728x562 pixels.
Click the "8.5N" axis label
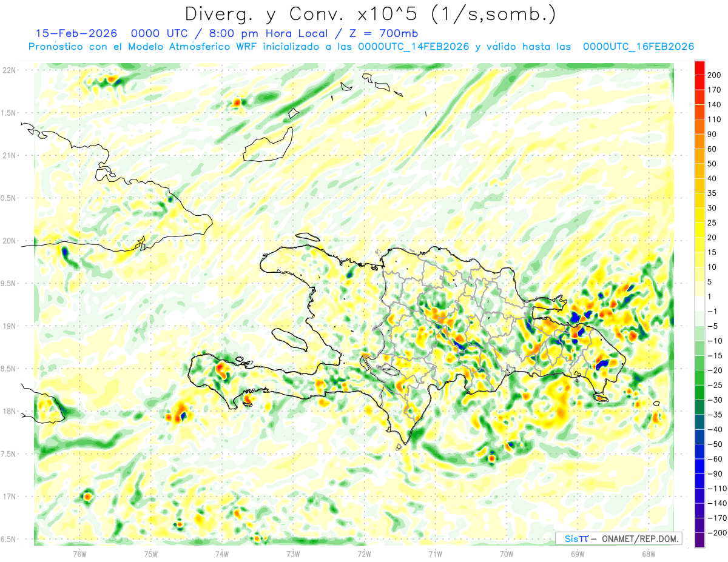coord(8,369)
